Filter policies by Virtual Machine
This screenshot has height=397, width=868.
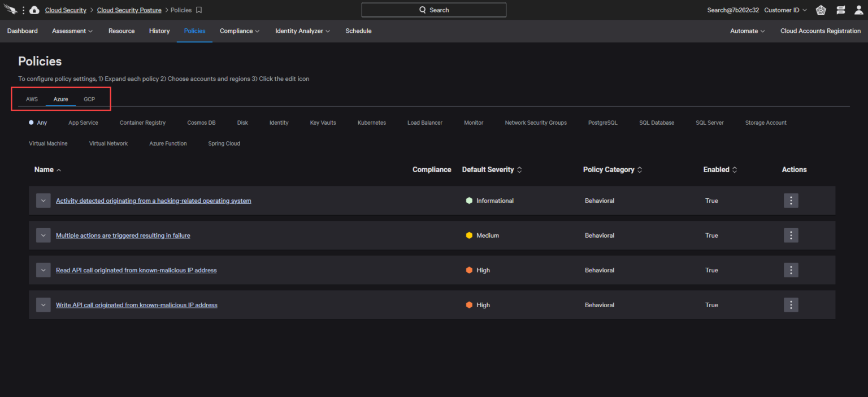[x=48, y=143]
